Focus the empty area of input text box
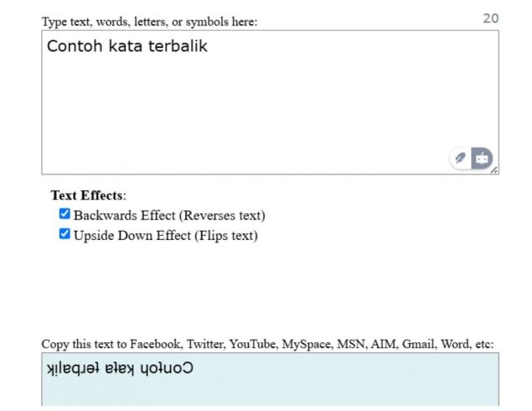Screen dimensions: 532x411 coord(251,109)
